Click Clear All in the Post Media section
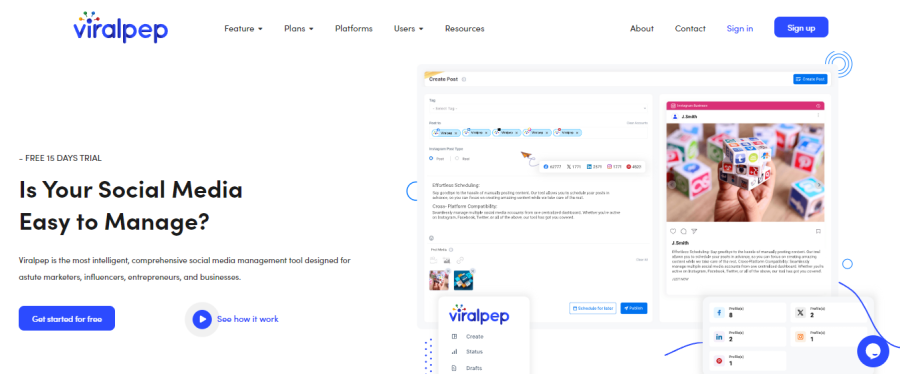900x374 pixels. [x=642, y=260]
